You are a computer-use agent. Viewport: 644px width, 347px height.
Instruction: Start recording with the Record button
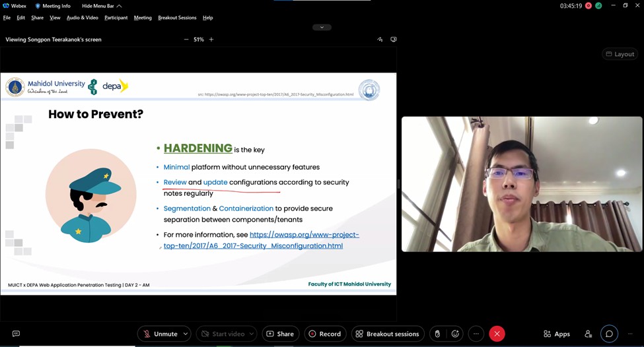pyautogui.click(x=324, y=334)
